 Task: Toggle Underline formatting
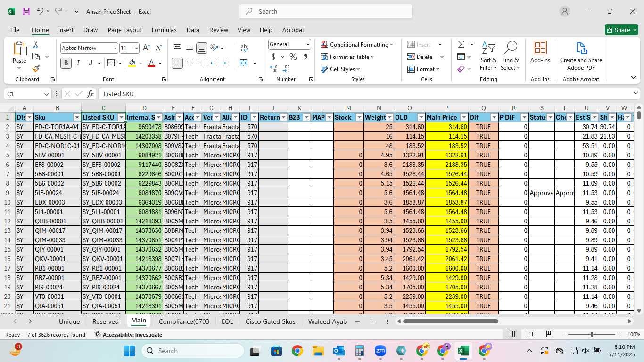coord(90,63)
